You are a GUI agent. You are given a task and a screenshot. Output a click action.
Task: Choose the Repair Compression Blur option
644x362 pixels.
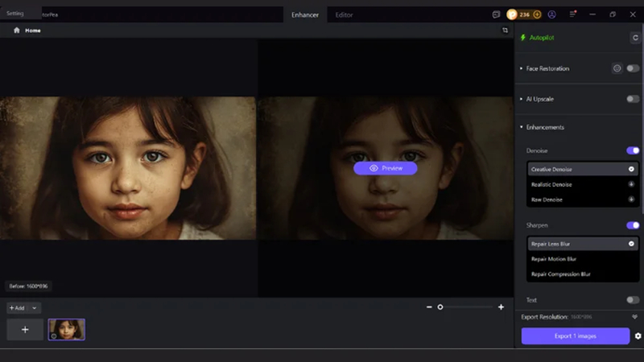pos(583,274)
